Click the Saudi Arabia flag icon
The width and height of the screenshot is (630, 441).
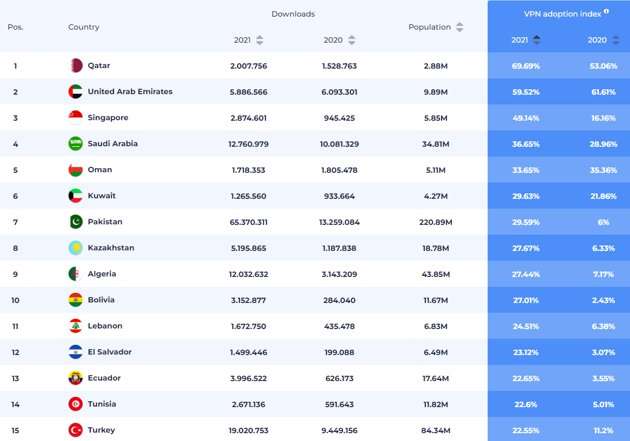click(x=75, y=144)
